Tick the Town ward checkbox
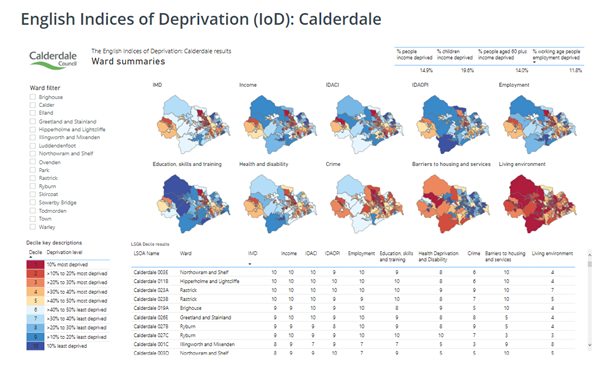610x371 pixels. coord(33,219)
